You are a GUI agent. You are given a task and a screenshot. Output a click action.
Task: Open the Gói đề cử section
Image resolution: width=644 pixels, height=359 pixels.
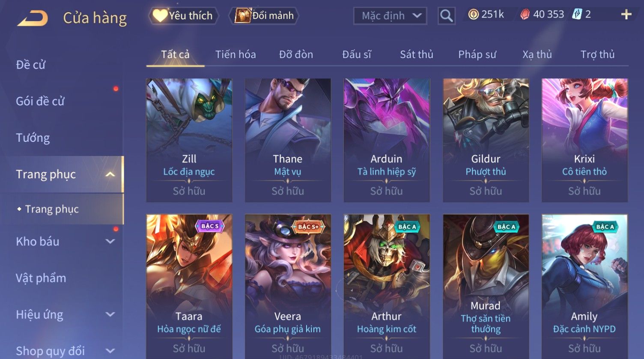(x=40, y=102)
